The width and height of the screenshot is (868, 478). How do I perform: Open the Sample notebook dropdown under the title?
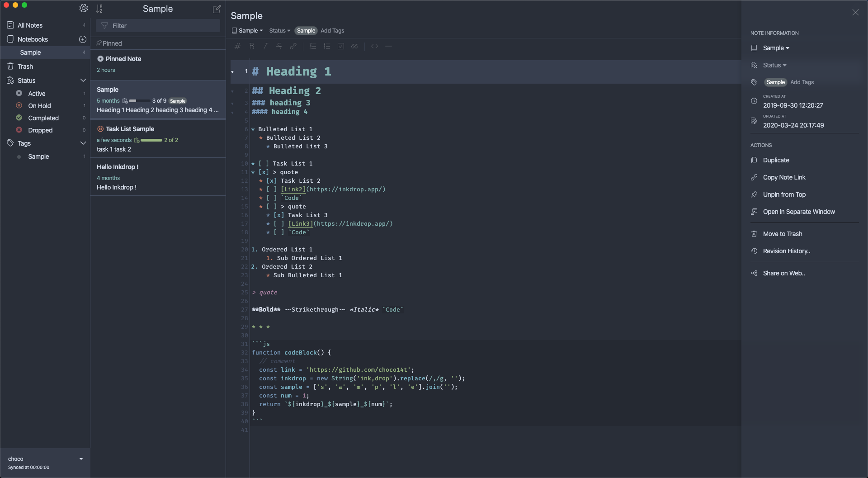click(247, 31)
